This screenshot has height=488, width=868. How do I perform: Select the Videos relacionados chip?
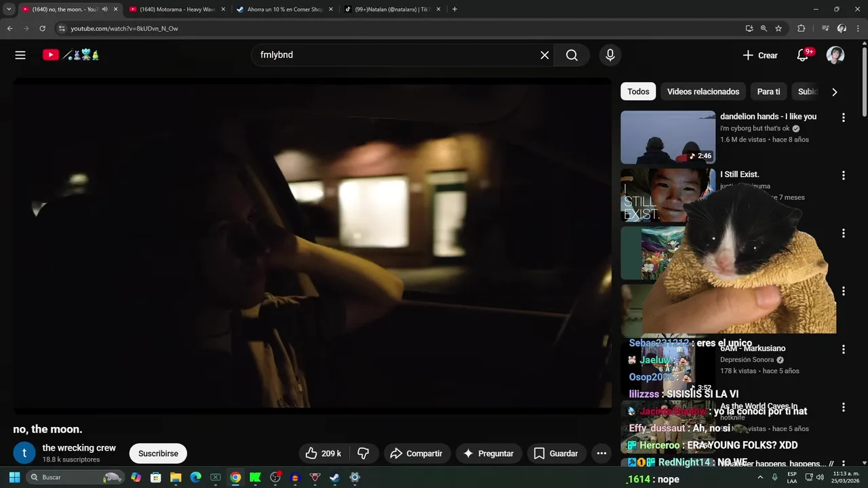click(x=703, y=91)
